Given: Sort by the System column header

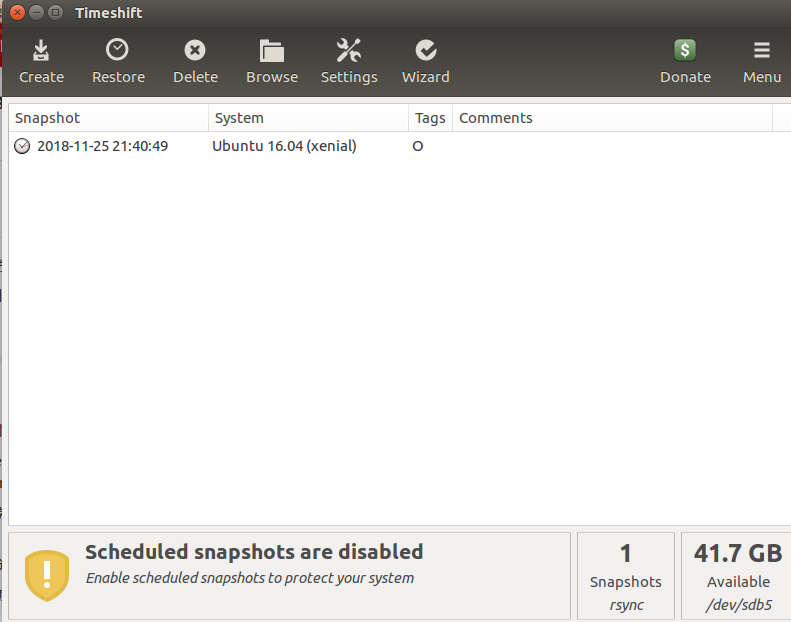Looking at the screenshot, I should tap(308, 118).
